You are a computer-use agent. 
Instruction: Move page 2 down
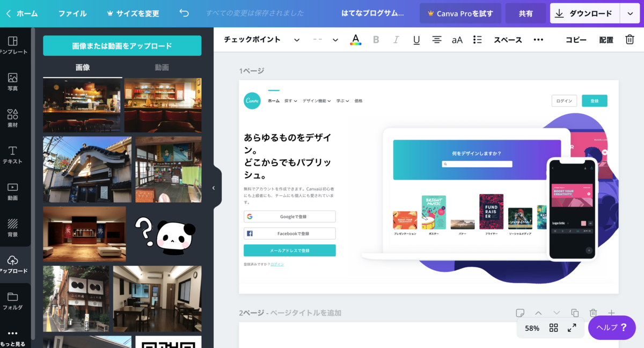[557, 313]
